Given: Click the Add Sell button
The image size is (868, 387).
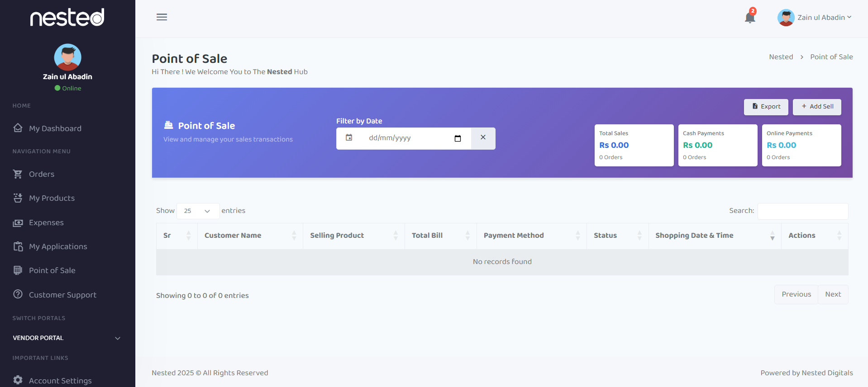Looking at the screenshot, I should click(x=816, y=107).
